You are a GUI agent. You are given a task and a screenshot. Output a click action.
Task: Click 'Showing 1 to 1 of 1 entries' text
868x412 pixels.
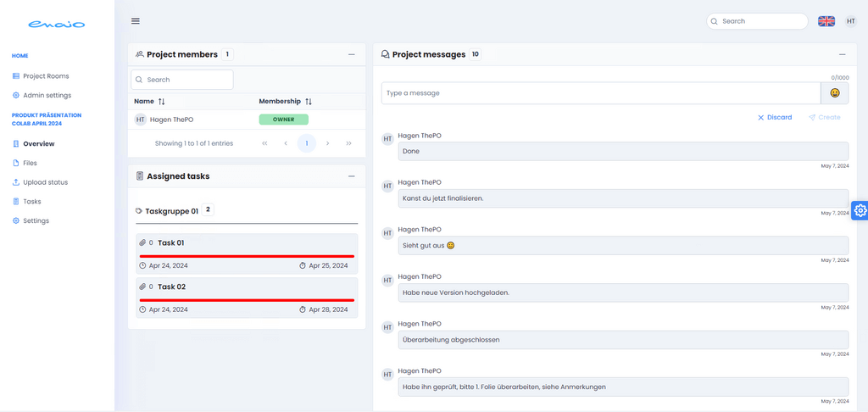click(x=194, y=143)
